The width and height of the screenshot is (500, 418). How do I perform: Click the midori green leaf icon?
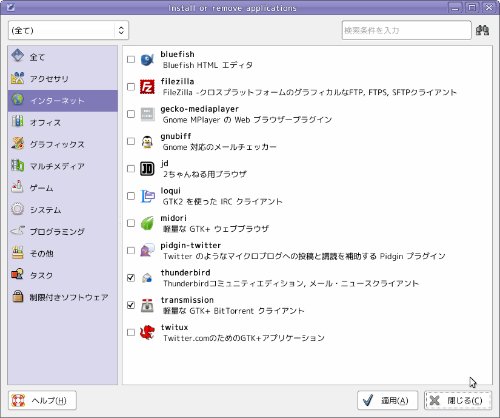tap(147, 223)
